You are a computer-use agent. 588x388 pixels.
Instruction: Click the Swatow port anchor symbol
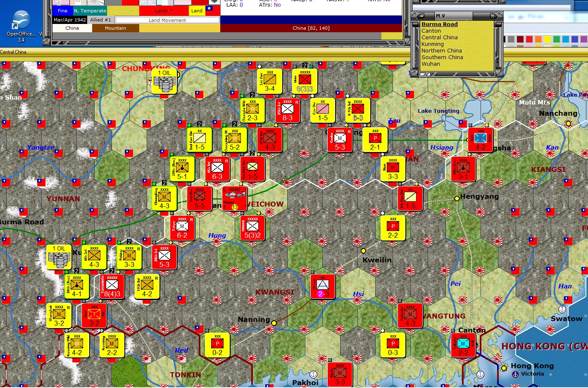(x=562, y=309)
